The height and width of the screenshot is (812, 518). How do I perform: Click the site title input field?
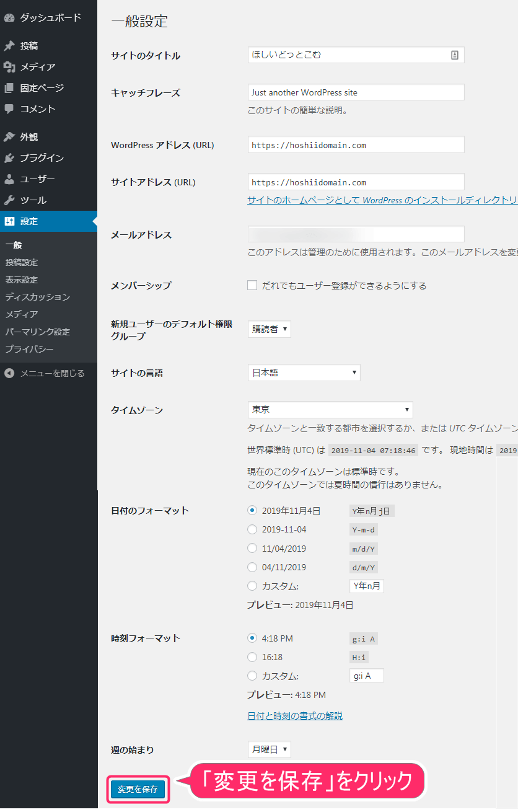click(347, 55)
